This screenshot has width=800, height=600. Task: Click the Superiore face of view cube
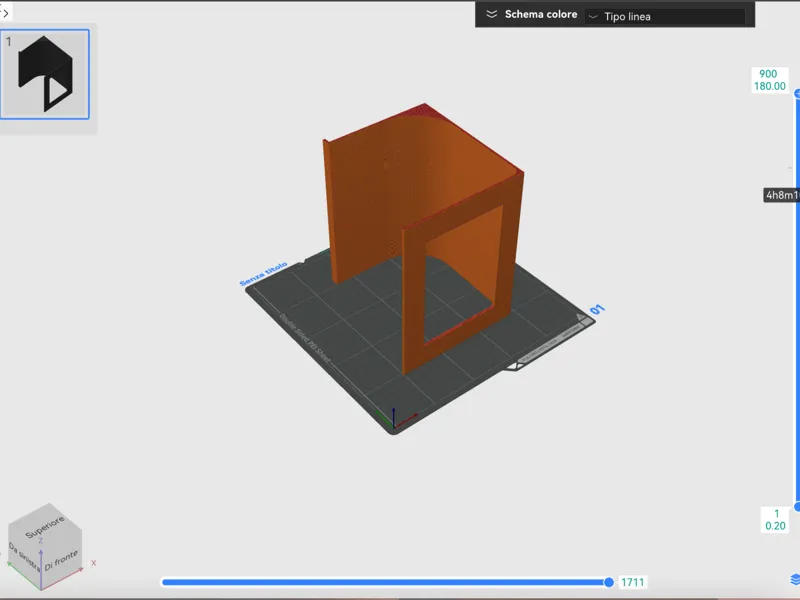coord(45,526)
